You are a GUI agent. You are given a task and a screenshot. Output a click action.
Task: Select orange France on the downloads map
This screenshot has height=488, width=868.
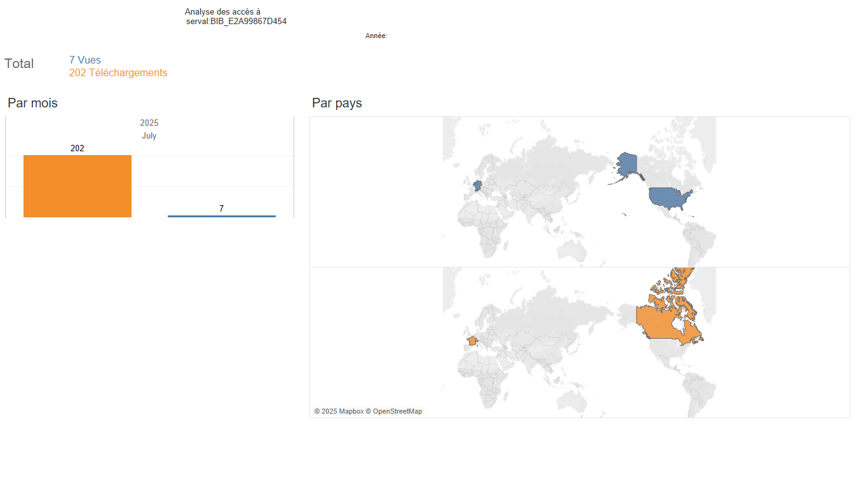[x=471, y=341]
